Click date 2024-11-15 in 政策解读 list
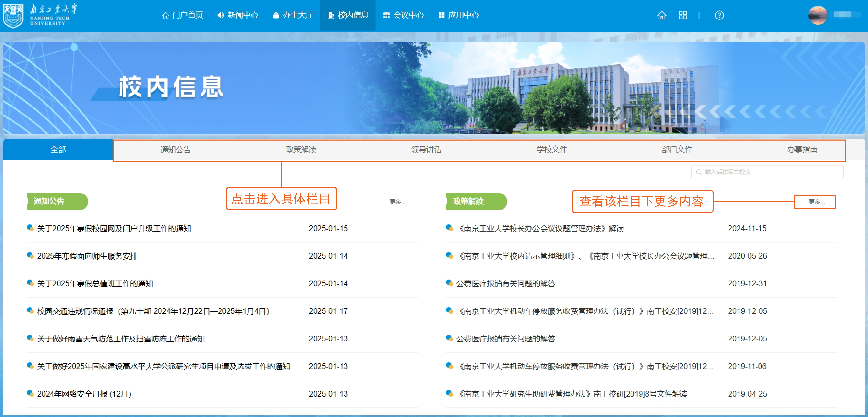Screen dimensions: 868x417 (x=747, y=228)
